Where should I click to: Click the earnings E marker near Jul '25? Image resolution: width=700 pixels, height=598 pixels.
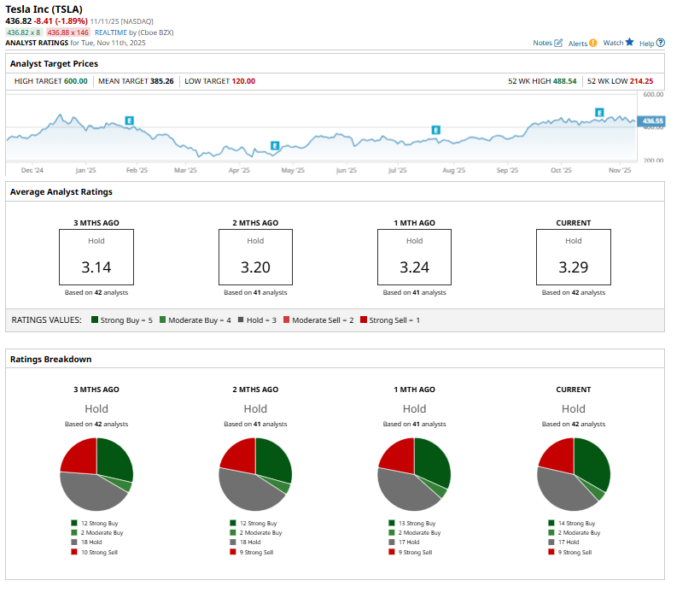pyautogui.click(x=435, y=130)
